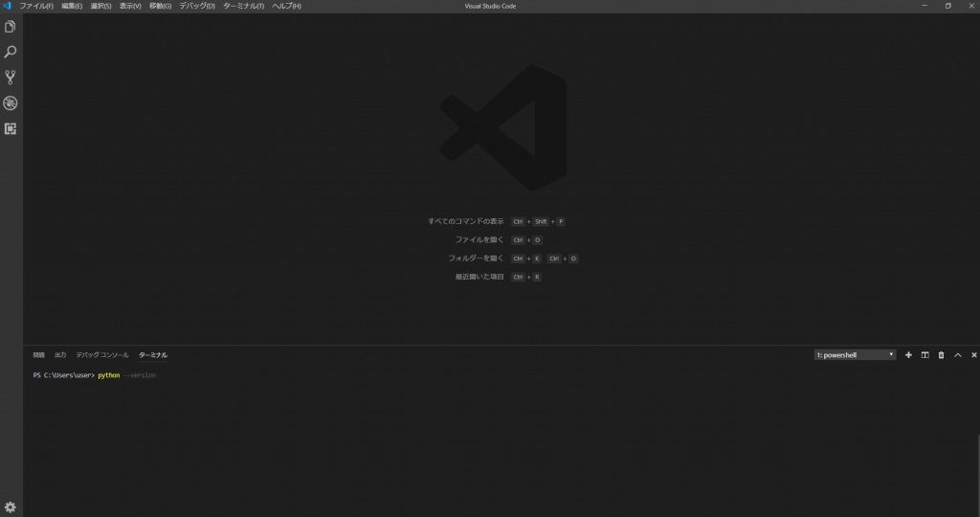Switch to the 出力 panel tab
The width and height of the screenshot is (980, 517).
coord(60,355)
